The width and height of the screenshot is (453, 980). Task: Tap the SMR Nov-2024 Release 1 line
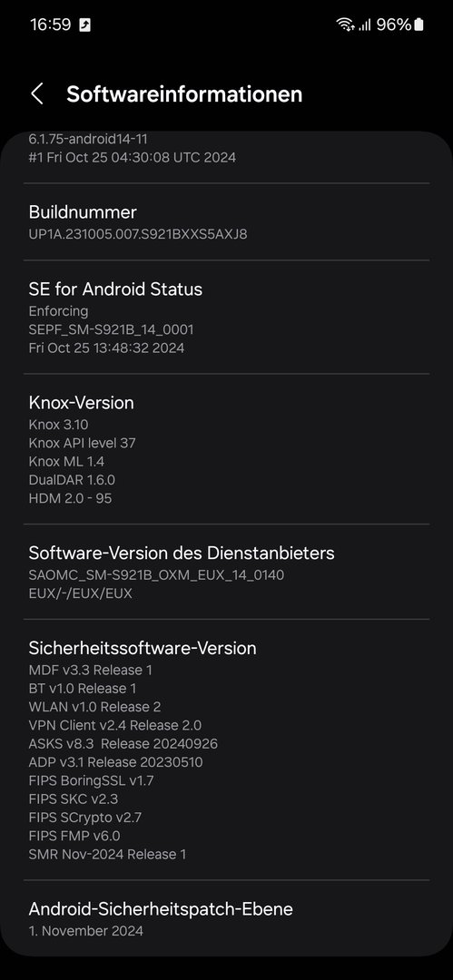point(107,855)
